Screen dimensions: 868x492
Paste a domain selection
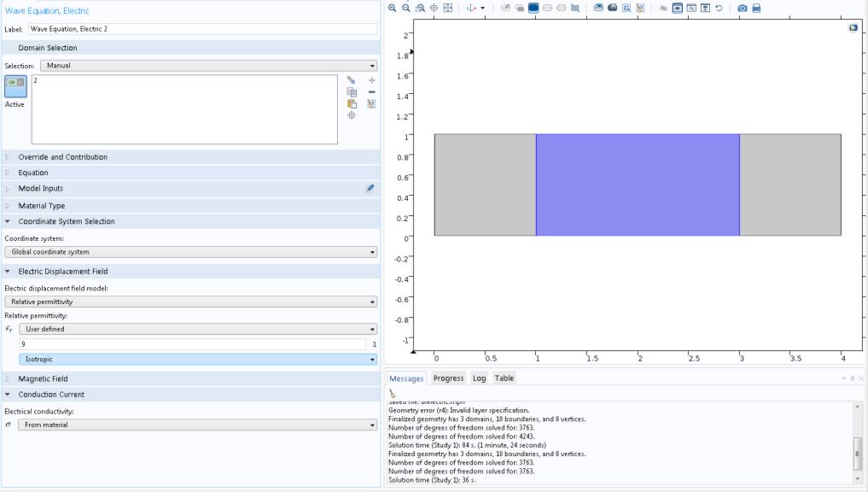point(352,103)
